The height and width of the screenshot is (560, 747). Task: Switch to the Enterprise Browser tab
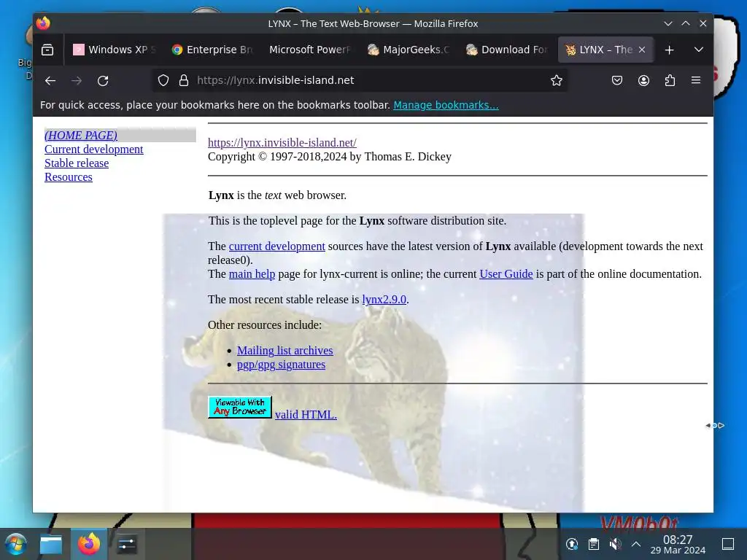coord(212,50)
